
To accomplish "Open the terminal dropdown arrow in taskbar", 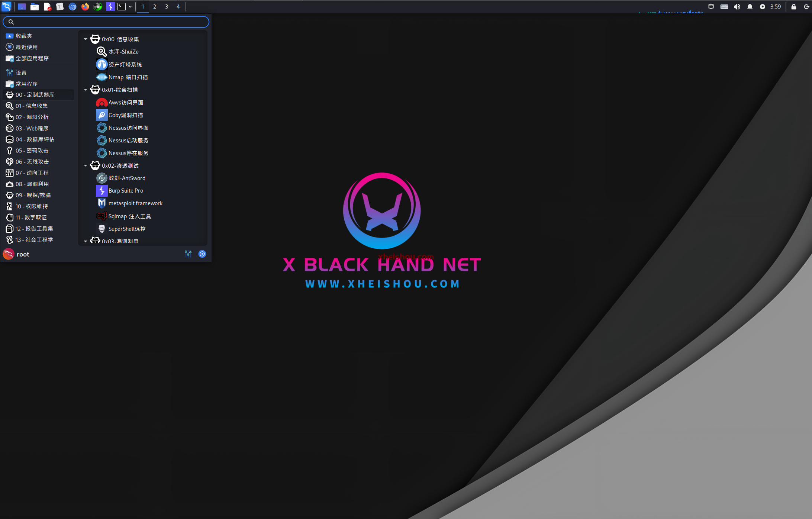I will 130,7.
